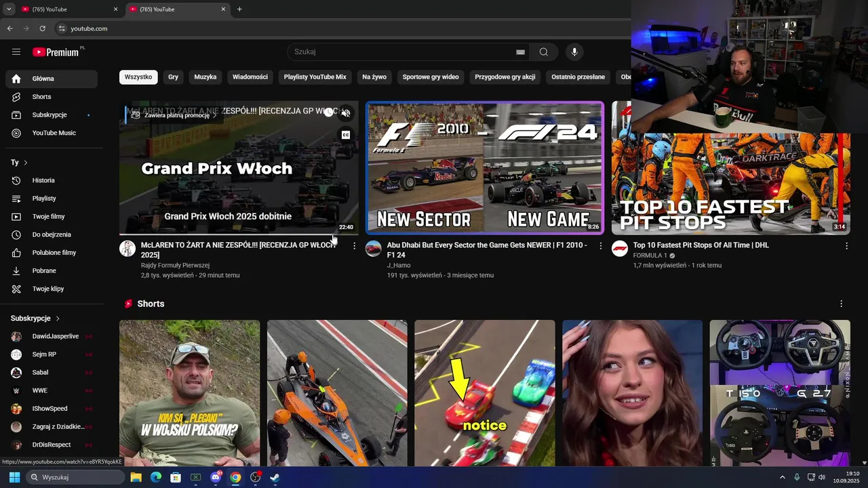Screen dimensions: 868x488
Task: Reload the page
Action: [42, 28]
